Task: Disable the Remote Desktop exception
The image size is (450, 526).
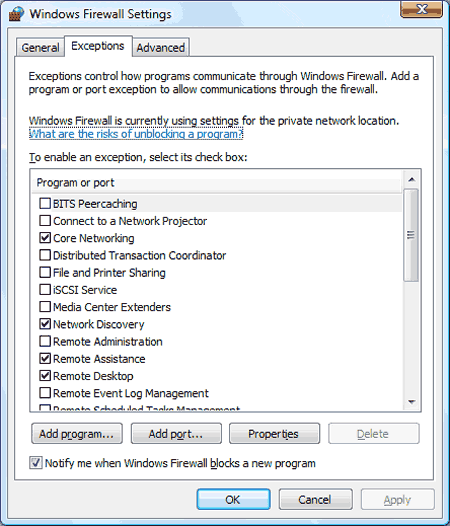Action: pyautogui.click(x=45, y=375)
